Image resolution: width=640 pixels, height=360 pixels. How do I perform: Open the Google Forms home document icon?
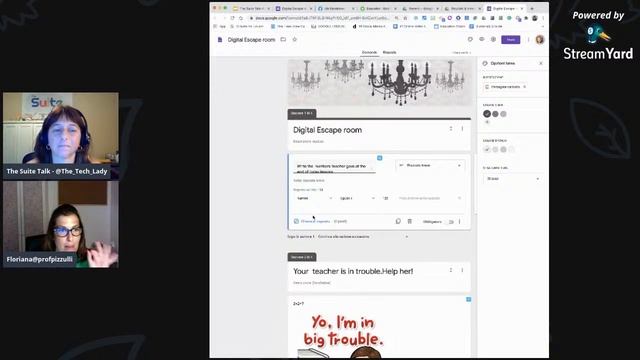coord(220,40)
